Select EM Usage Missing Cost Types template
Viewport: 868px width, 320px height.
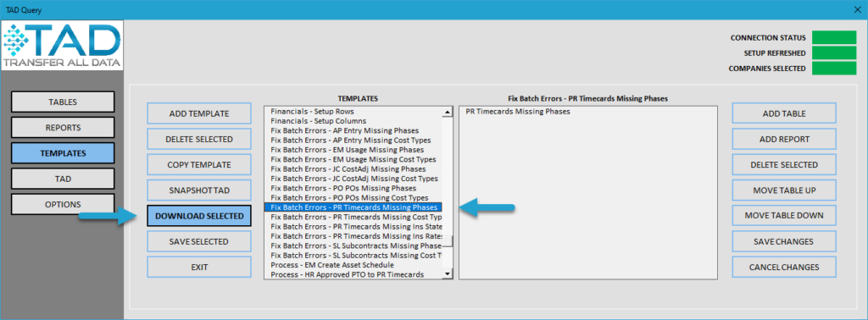[x=353, y=159]
